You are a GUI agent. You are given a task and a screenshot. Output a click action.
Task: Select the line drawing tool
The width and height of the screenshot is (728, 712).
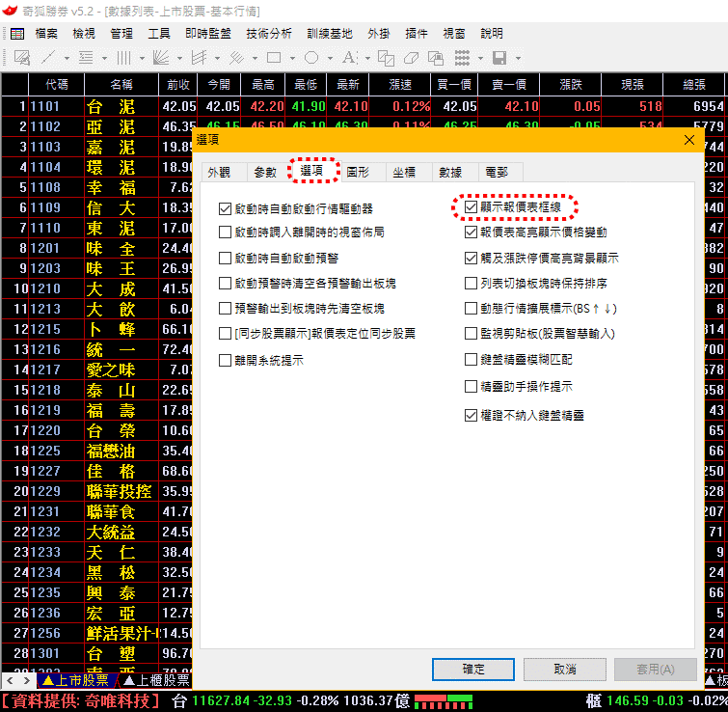(x=48, y=58)
